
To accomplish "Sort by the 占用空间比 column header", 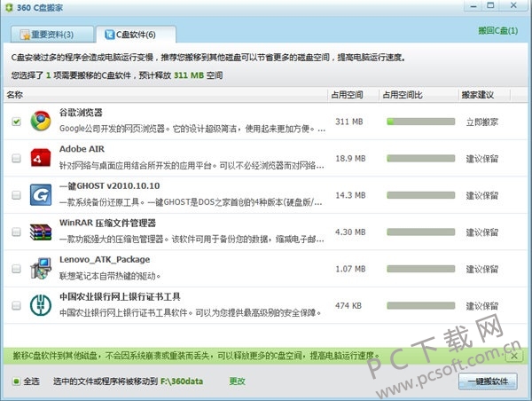I will 419,95.
